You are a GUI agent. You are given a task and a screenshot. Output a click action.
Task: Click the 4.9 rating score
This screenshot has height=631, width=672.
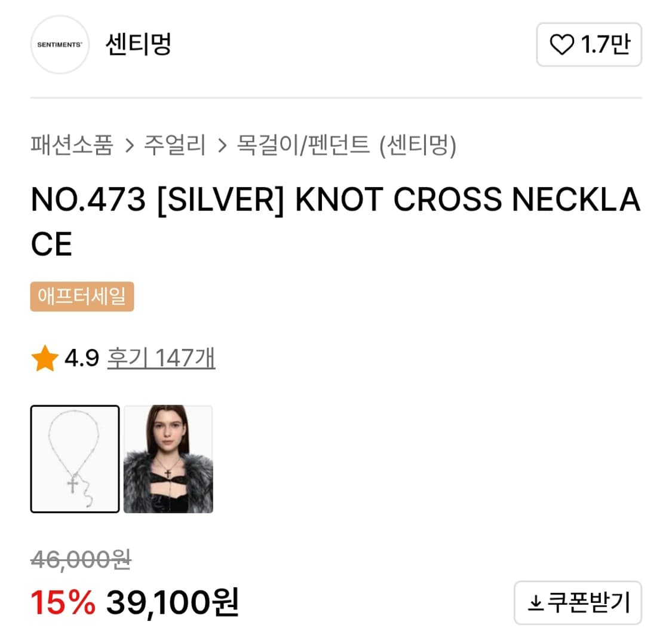click(x=81, y=359)
